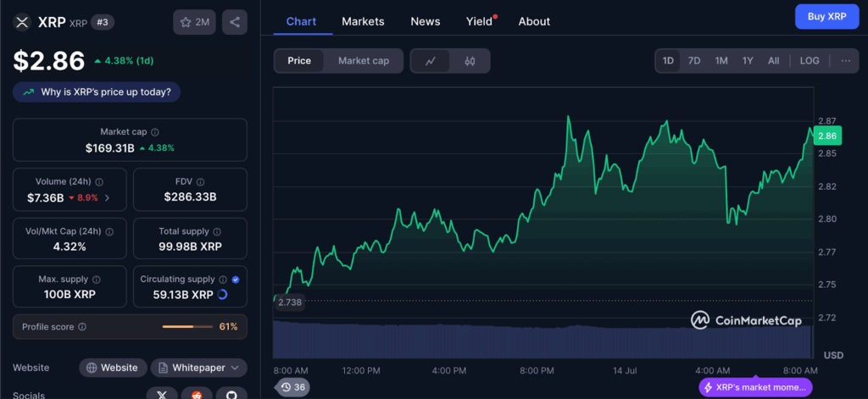Switch to the Markets tab
Viewport: 868px width, 399px height.
tap(363, 21)
